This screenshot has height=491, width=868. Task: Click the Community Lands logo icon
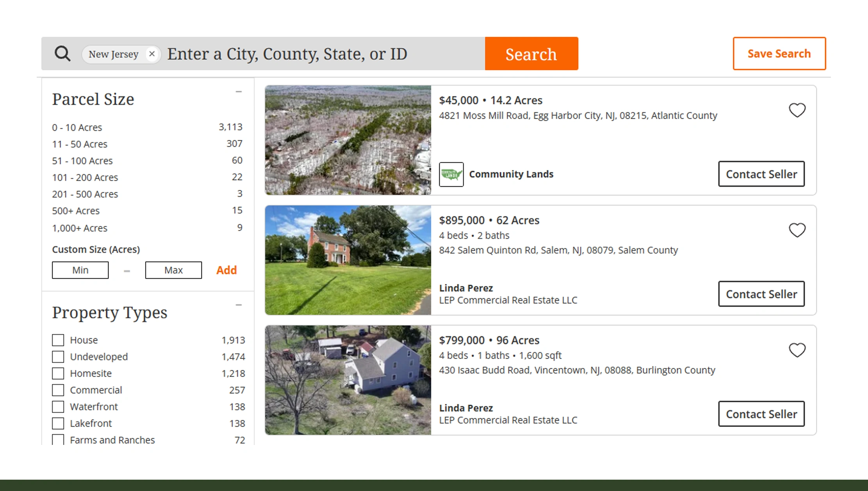point(451,174)
